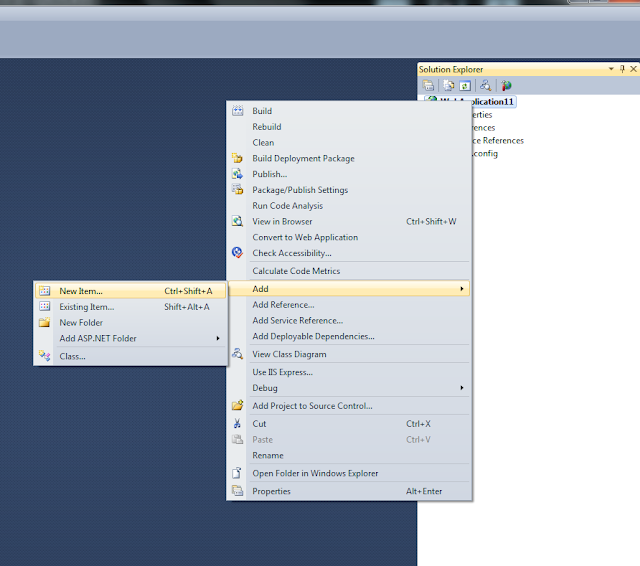The width and height of the screenshot is (640, 566).
Task: Choose Publish... from the context menu
Action: [x=349, y=174]
